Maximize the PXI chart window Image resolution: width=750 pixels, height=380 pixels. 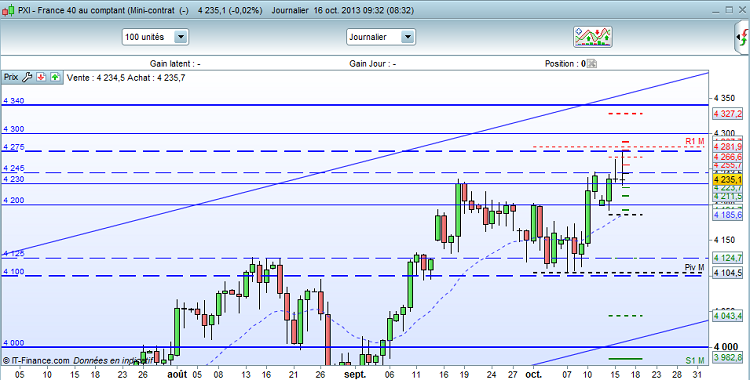pyautogui.click(x=729, y=10)
